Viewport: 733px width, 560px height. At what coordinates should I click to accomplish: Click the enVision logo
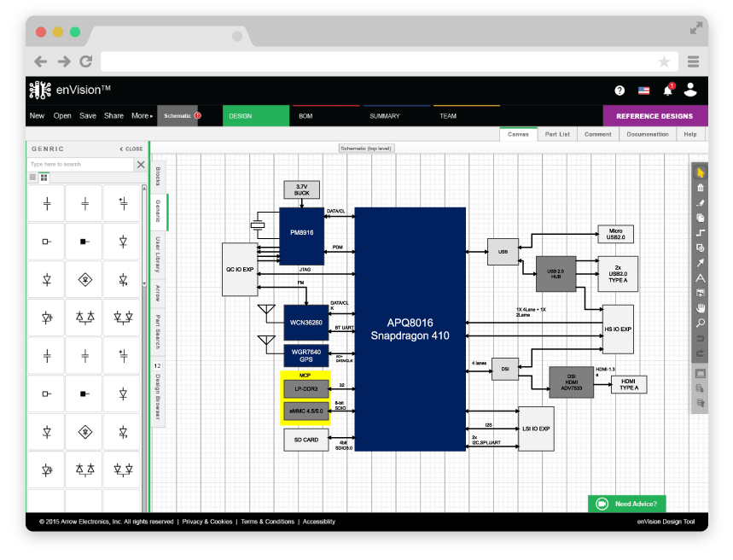coord(70,90)
